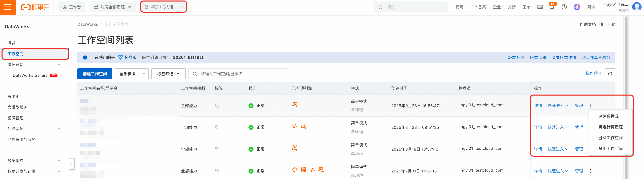Expand the 计算资源 section
The height and width of the screenshot is (179, 644).
coord(59,129)
